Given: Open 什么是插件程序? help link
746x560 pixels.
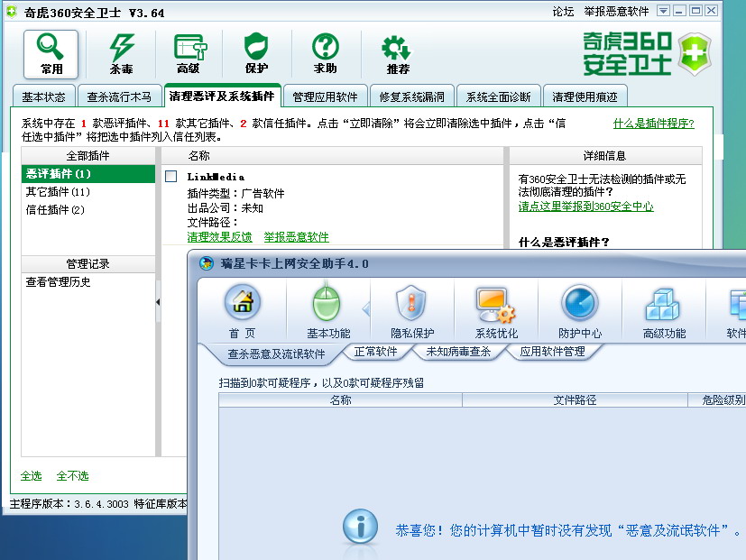Looking at the screenshot, I should click(x=654, y=124).
